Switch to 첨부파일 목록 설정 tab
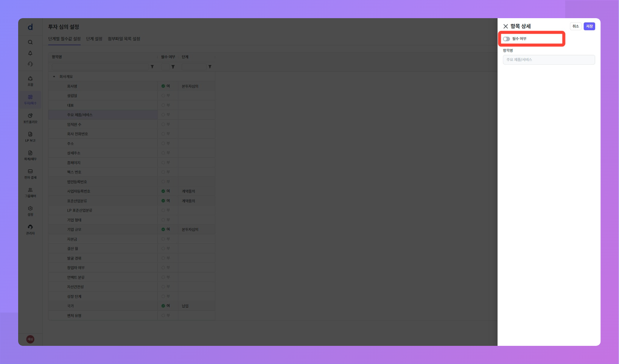 124,39
